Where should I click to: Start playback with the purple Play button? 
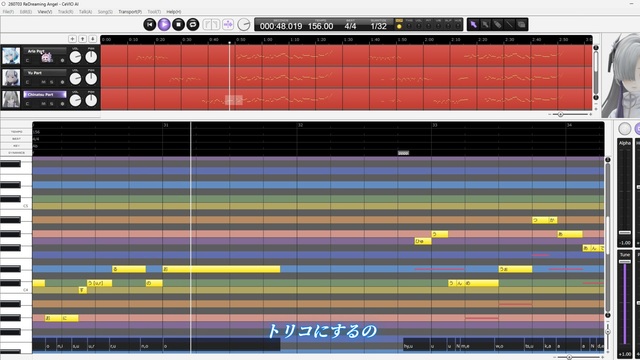tap(164, 24)
